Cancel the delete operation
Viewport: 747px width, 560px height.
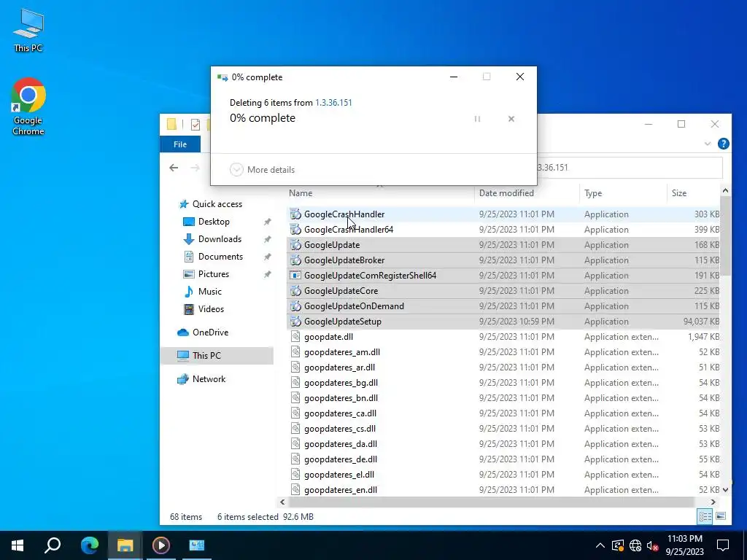[x=511, y=119]
